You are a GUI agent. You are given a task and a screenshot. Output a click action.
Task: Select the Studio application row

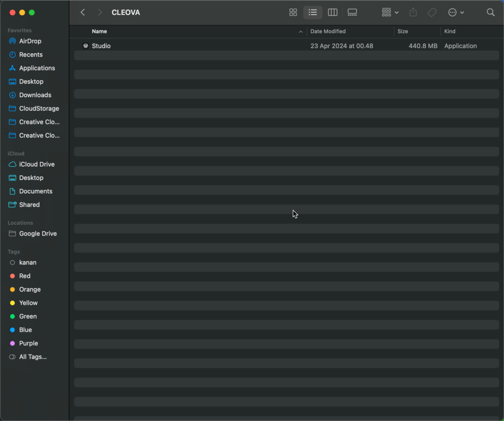286,46
